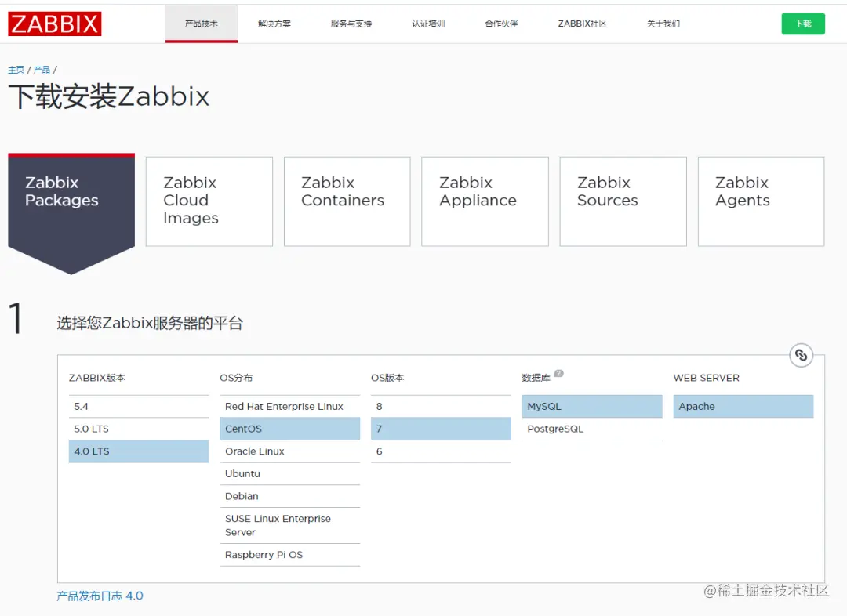847x616 pixels.
Task: Open the 解决方案 menu
Action: click(274, 24)
